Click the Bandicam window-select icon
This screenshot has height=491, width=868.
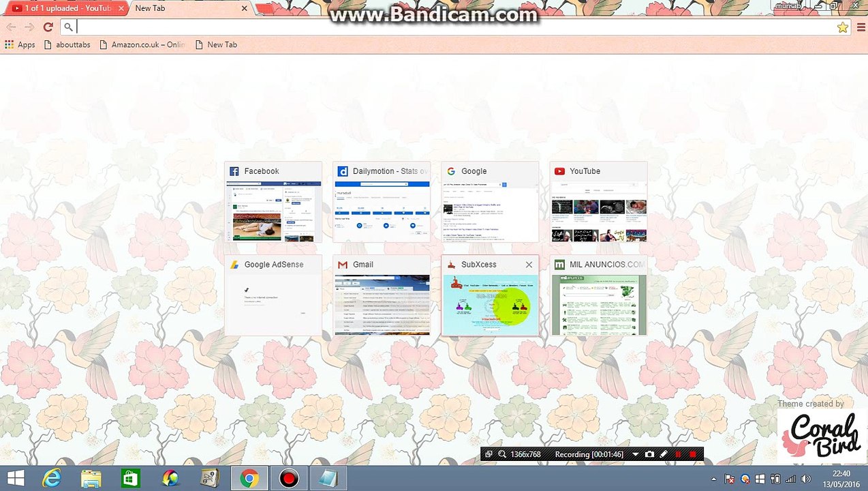click(x=489, y=454)
